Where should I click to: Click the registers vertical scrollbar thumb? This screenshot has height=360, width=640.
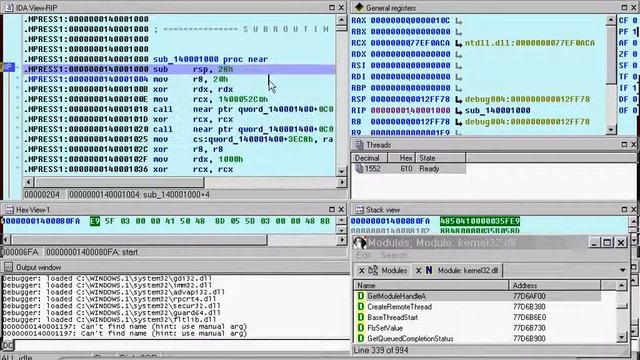611,54
